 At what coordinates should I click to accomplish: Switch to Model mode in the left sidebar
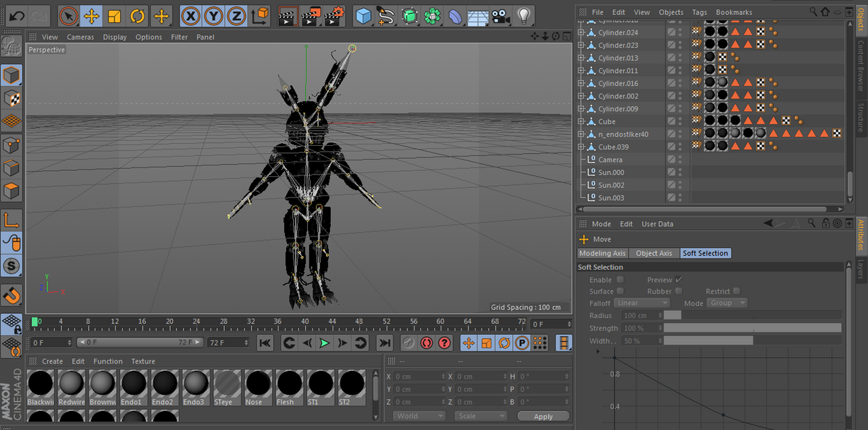(12, 75)
